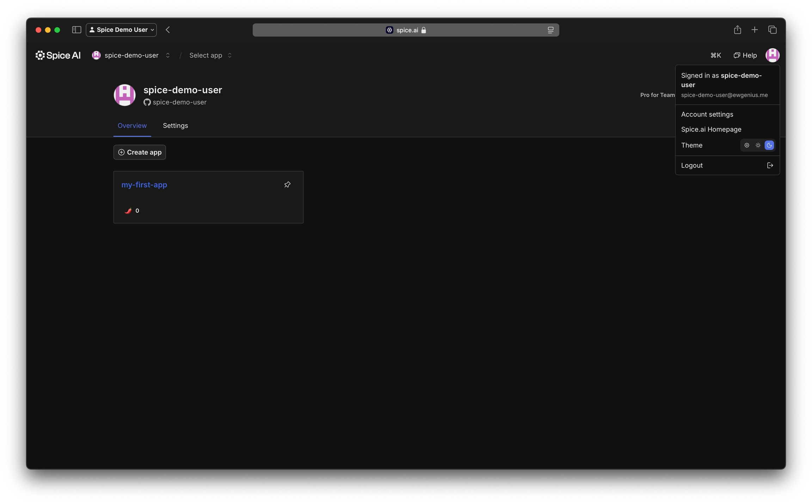Pin the my-first-app card
The width and height of the screenshot is (812, 504).
(287, 185)
